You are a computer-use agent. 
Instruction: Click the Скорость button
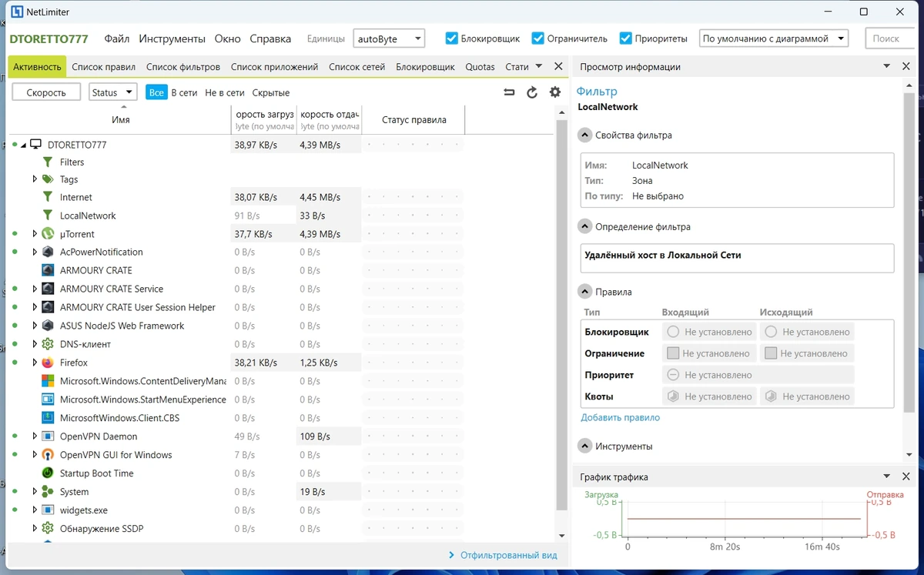[x=46, y=92]
